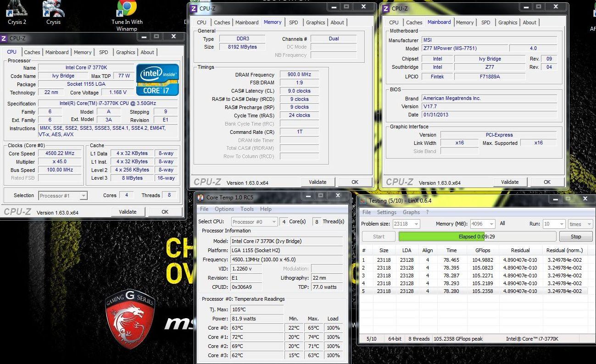Click the LinX title bar icon

click(x=363, y=200)
